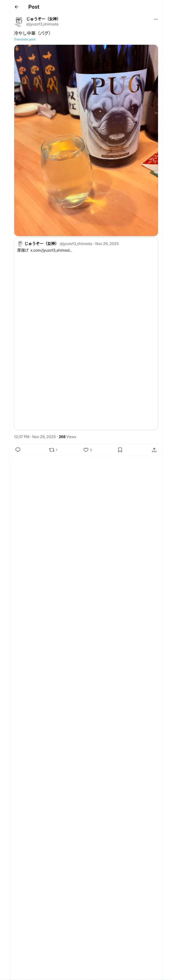Click the Translate post link
This screenshot has width=172, height=980.
[25, 39]
